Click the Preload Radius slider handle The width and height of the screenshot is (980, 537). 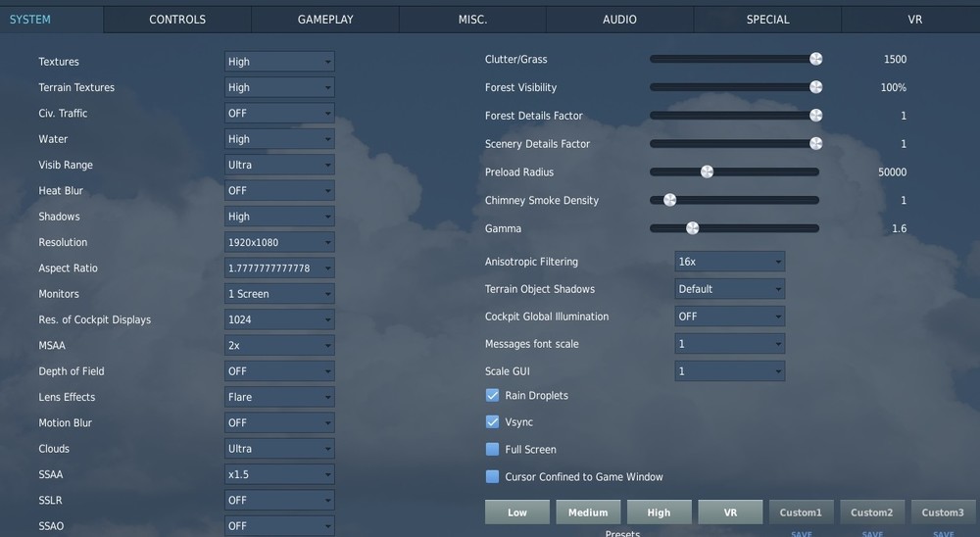707,171
